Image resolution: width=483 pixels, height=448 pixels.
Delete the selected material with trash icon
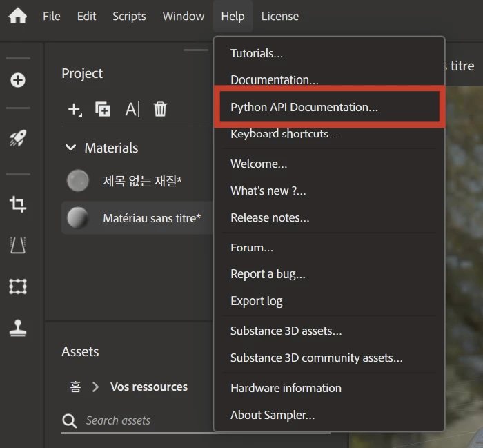tap(160, 109)
